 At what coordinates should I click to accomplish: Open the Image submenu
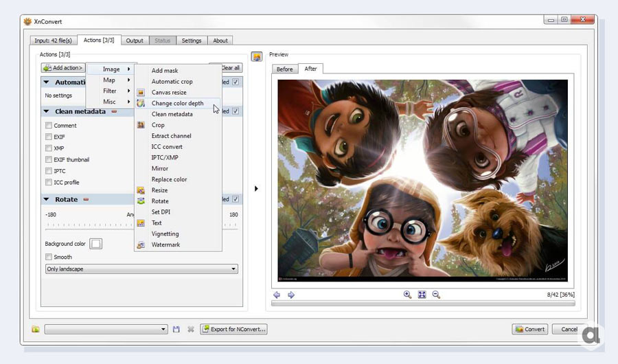tap(111, 69)
